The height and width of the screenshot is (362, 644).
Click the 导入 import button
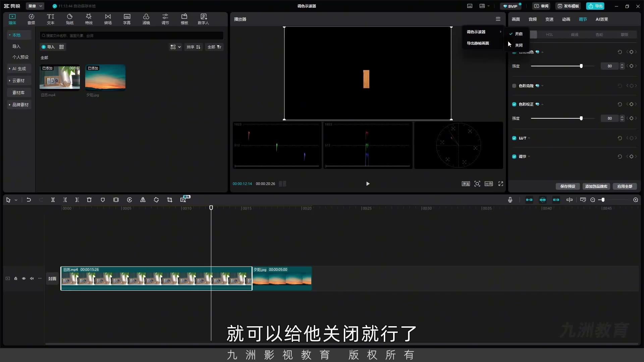[x=48, y=47]
